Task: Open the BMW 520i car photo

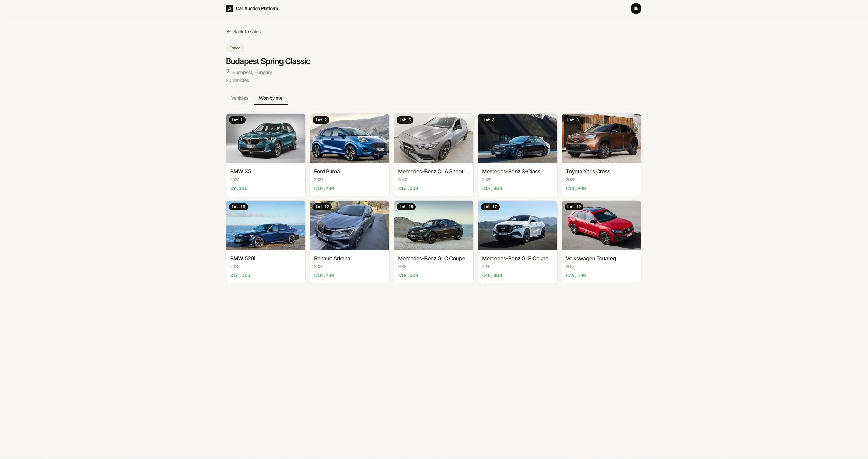Action: click(x=266, y=225)
